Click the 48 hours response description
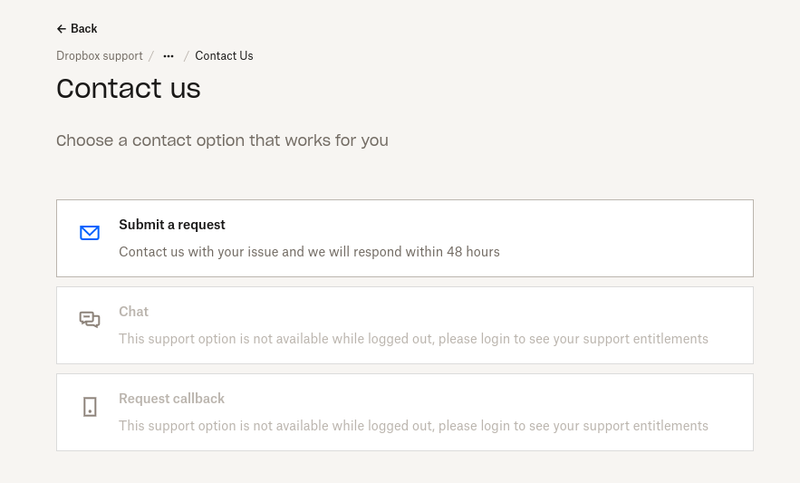The image size is (800, 483). (x=309, y=252)
